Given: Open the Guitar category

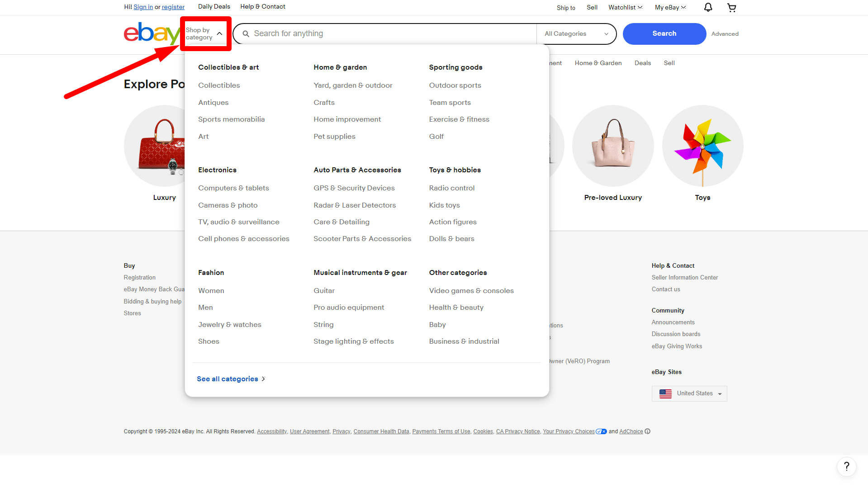Looking at the screenshot, I should click(x=324, y=291).
